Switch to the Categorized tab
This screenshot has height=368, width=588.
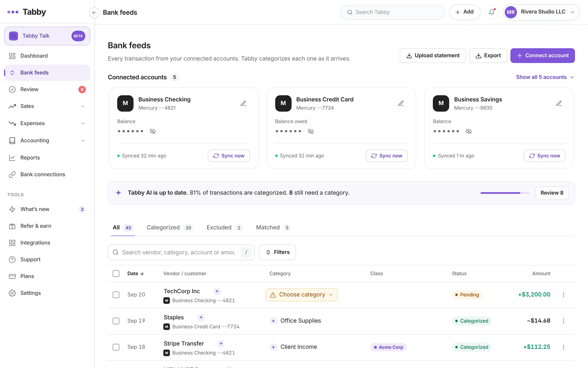tap(170, 228)
